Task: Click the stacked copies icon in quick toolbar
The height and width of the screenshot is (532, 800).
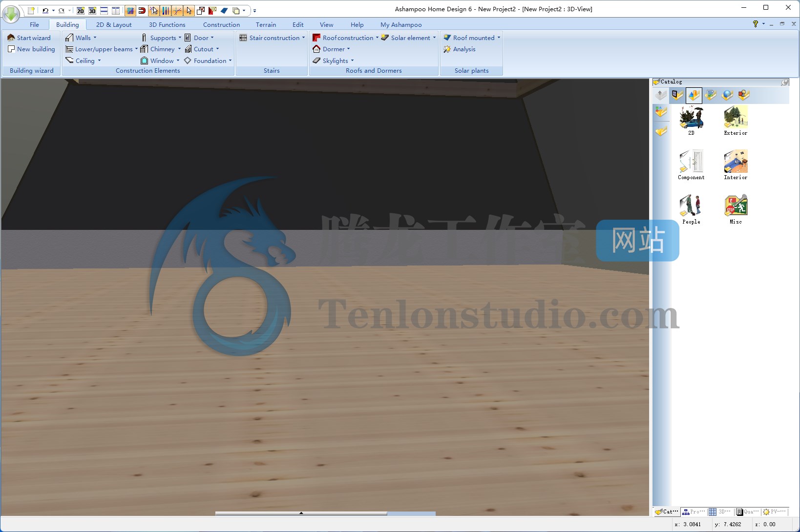Action: [x=236, y=10]
